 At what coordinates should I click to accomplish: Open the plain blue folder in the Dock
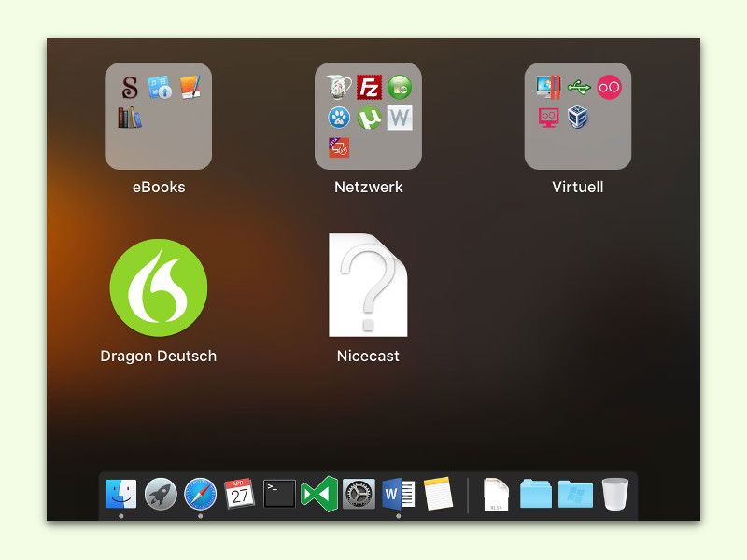click(535, 494)
